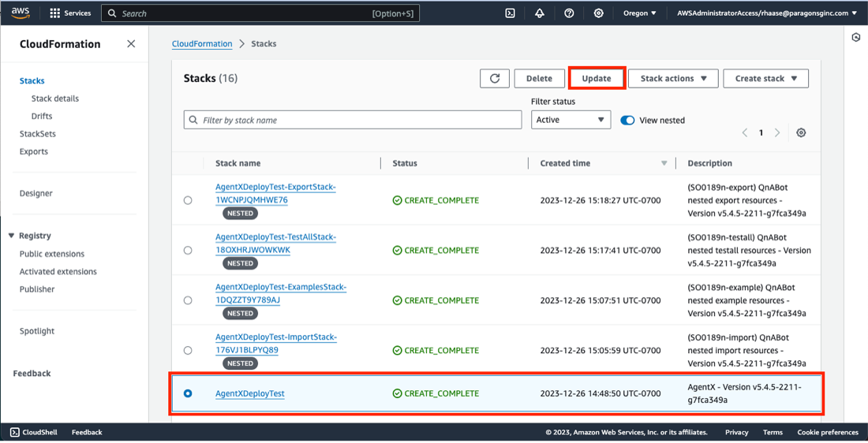Open the account menu for rhaase

pyautogui.click(x=767, y=13)
